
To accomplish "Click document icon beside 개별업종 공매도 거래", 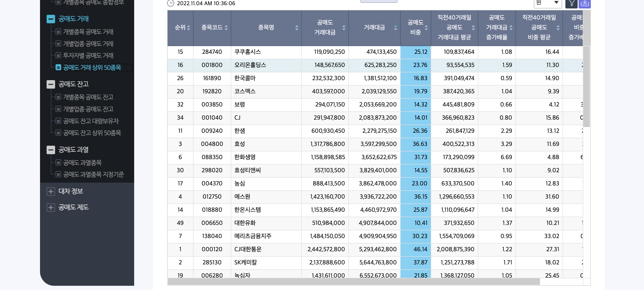I will pyautogui.click(x=58, y=44).
